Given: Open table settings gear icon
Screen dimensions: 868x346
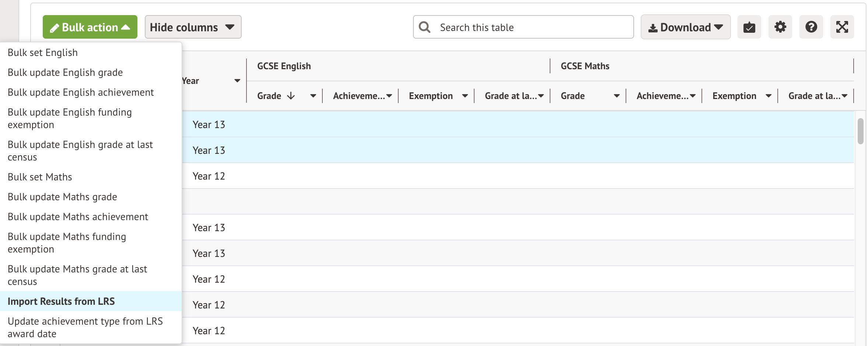Looking at the screenshot, I should click(x=780, y=27).
